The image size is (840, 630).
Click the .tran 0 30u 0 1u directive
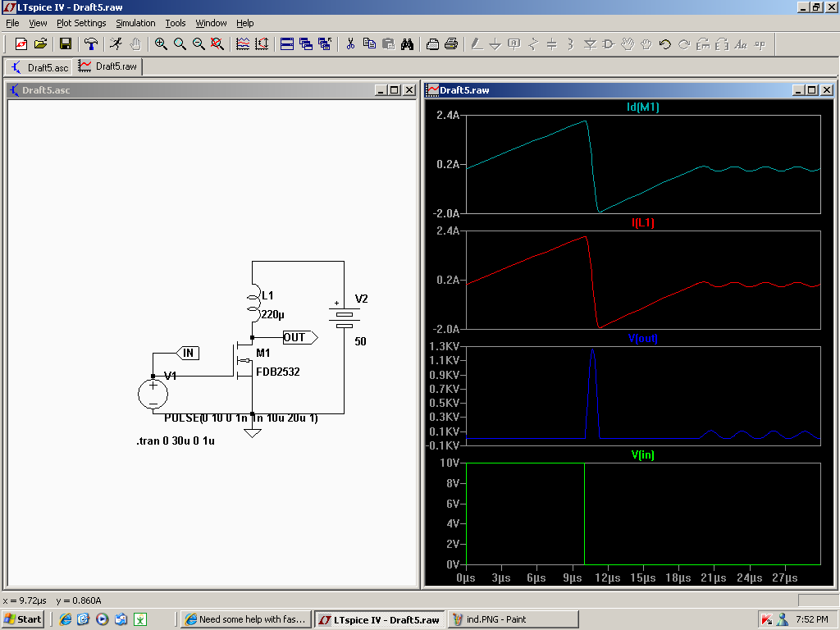click(176, 441)
